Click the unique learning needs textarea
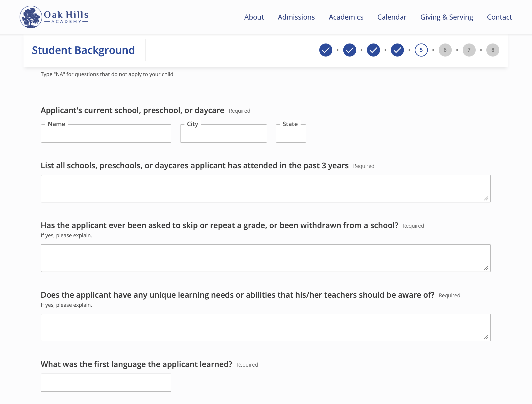532x404 pixels. click(266, 327)
